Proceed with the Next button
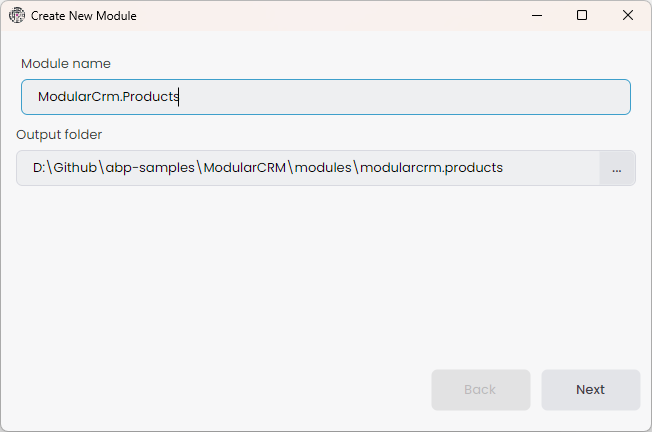Image resolution: width=652 pixels, height=432 pixels. click(590, 390)
